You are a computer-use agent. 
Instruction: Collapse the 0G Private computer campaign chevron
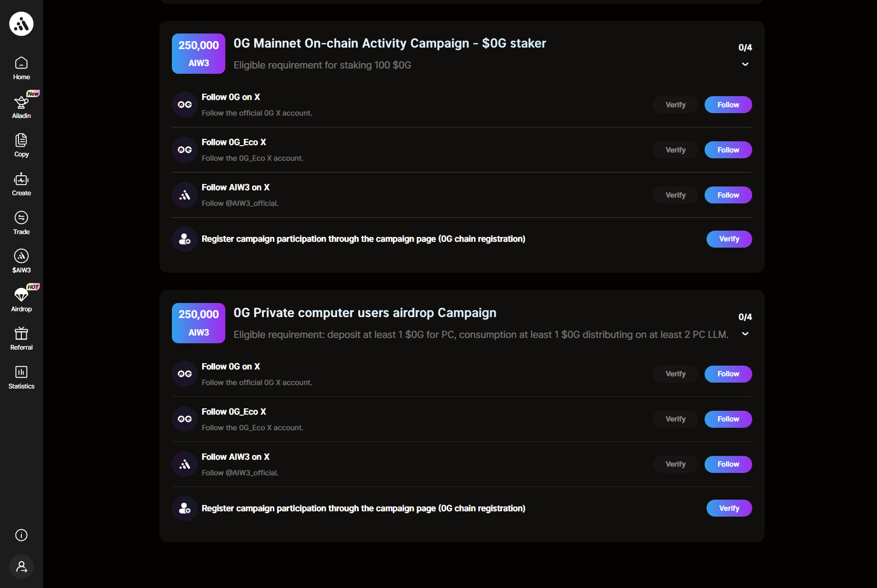point(745,334)
